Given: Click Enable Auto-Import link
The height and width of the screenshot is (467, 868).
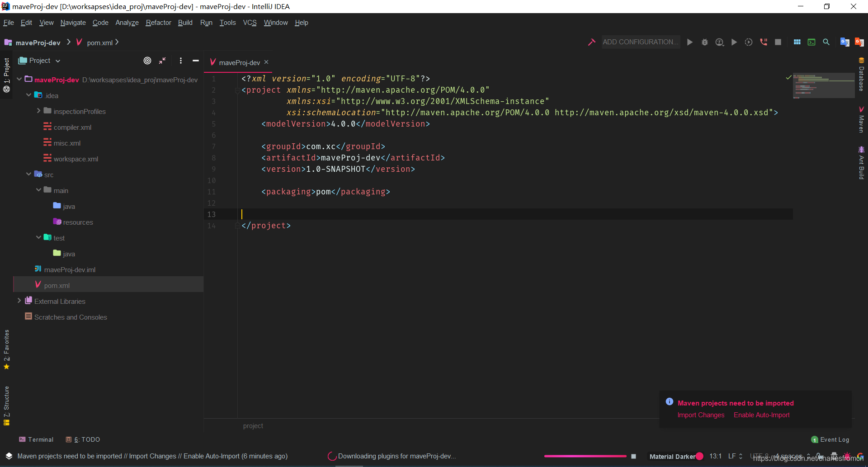Looking at the screenshot, I should 762,415.
